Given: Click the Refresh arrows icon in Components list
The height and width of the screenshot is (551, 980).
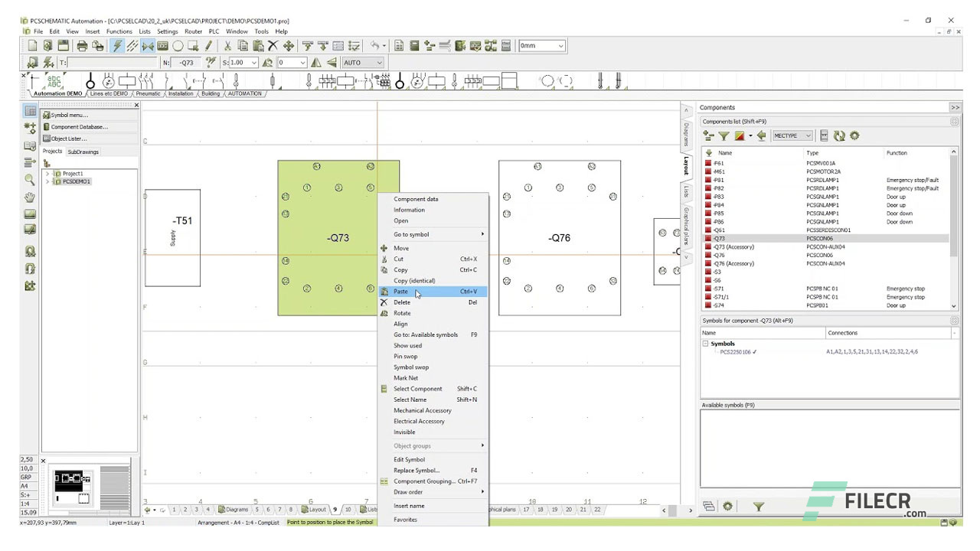Looking at the screenshot, I should click(839, 135).
